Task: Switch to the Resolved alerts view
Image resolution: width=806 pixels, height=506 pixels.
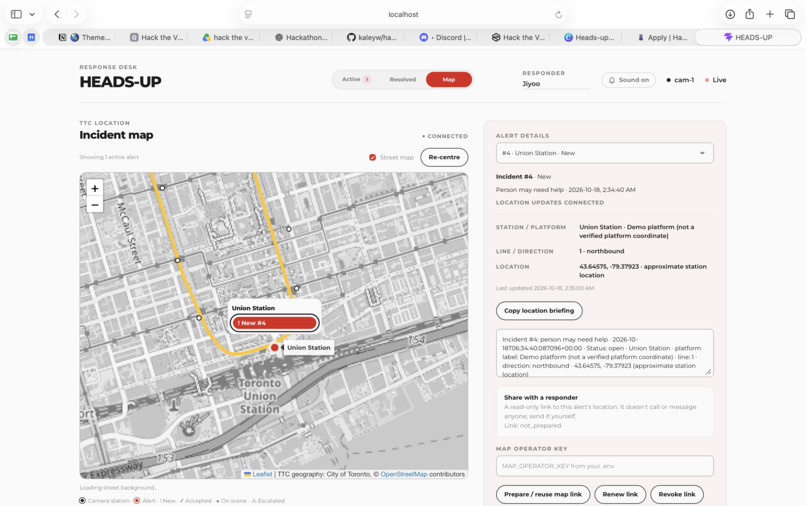Action: click(402, 79)
